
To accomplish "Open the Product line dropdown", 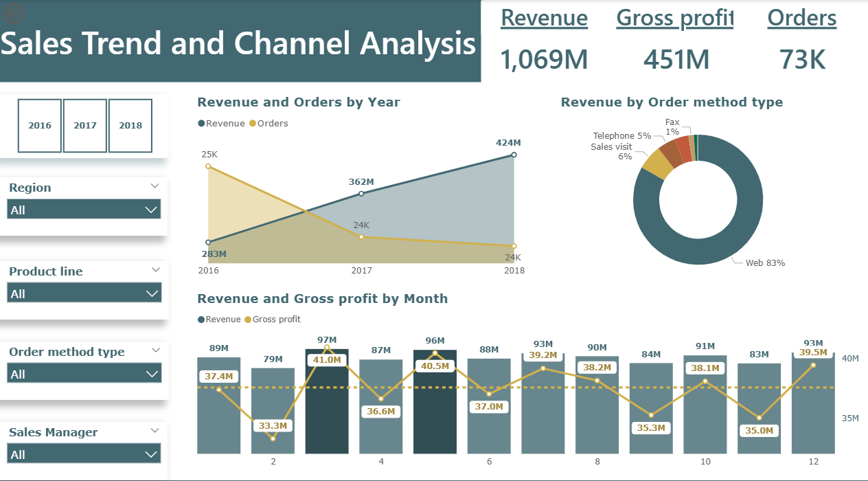I will coord(84,293).
